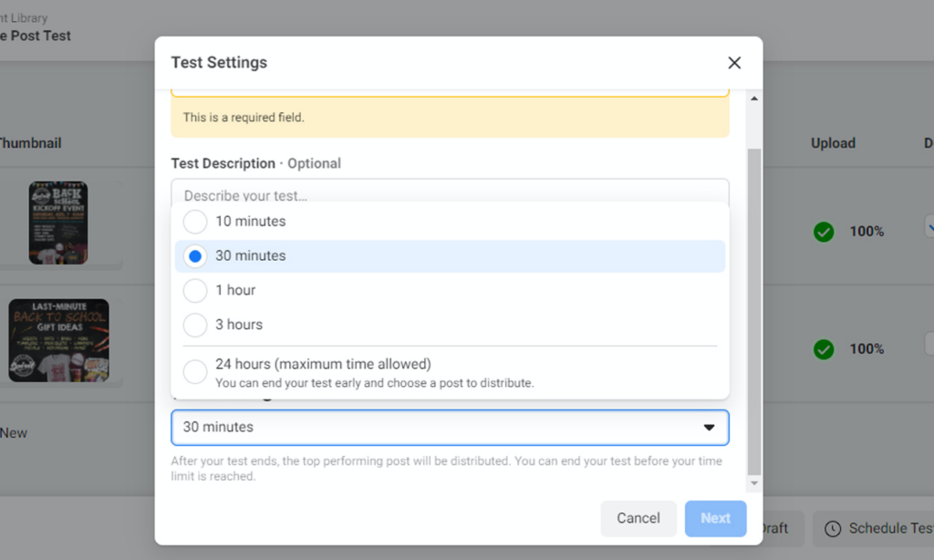Click the Next button
934x560 pixels.
point(715,518)
